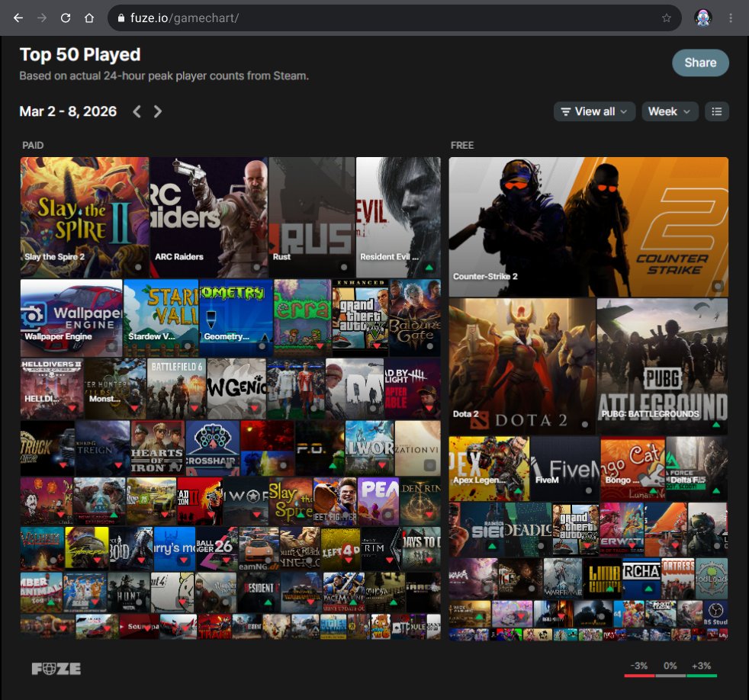Select the Slay the Spire 2 tile
The image size is (749, 700).
[x=85, y=217]
